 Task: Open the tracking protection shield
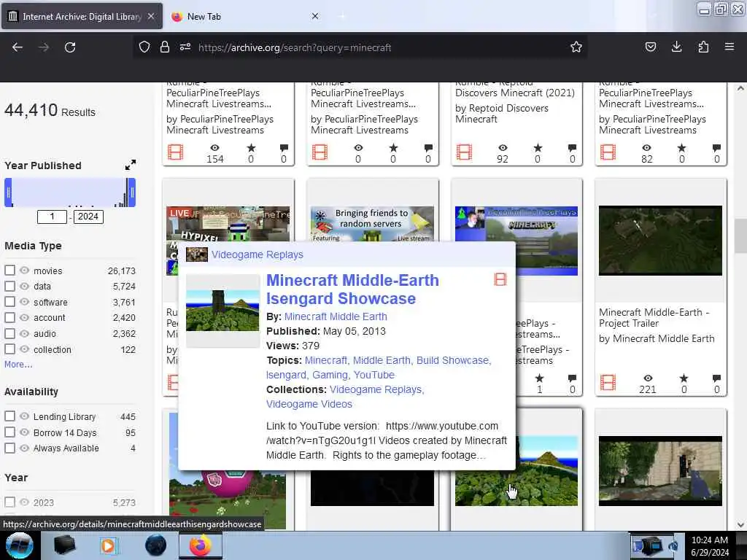[144, 47]
